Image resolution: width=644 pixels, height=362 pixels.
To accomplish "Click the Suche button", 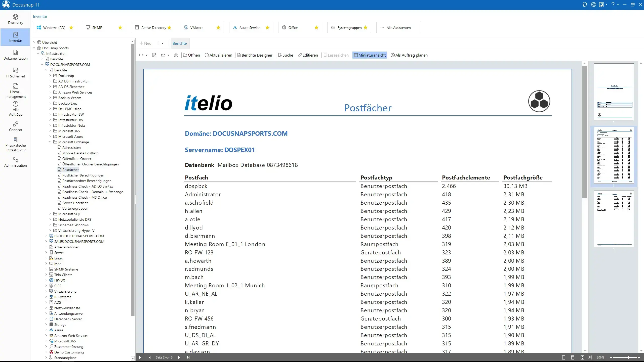I will [286, 55].
